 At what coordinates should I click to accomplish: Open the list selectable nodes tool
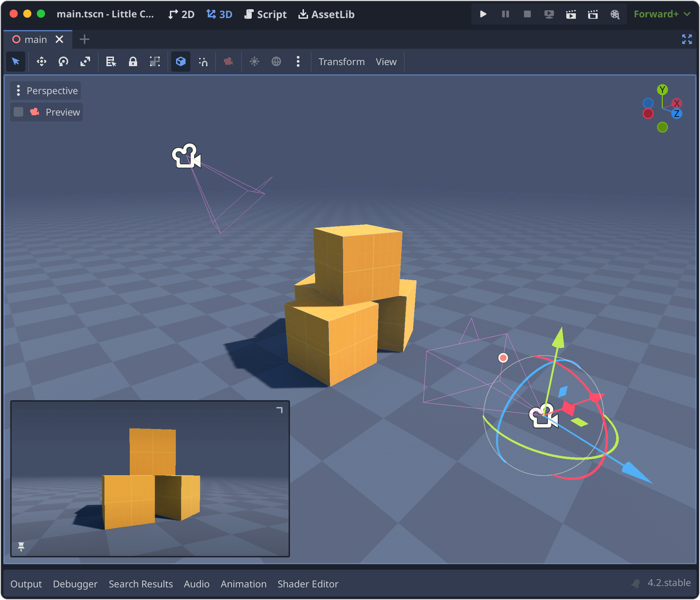coord(111,62)
